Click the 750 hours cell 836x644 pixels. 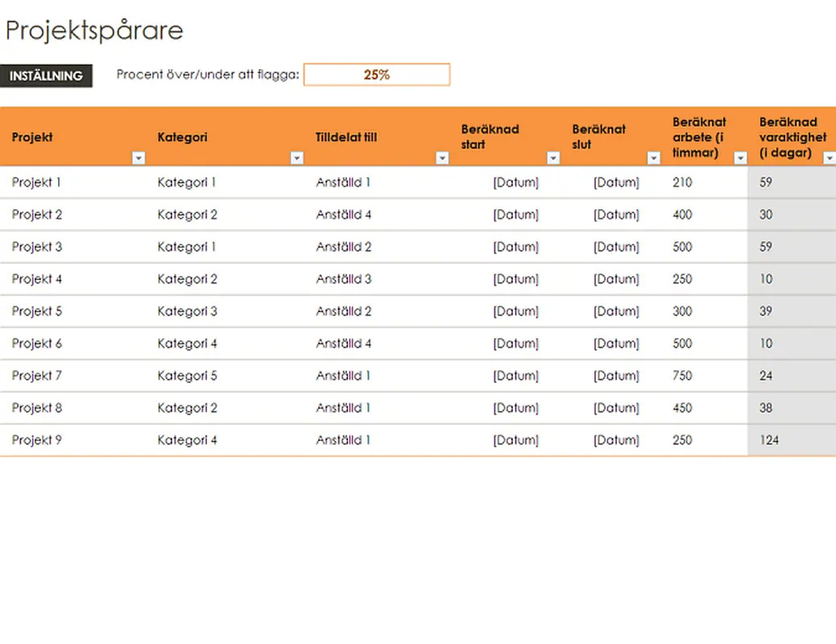[682, 376]
